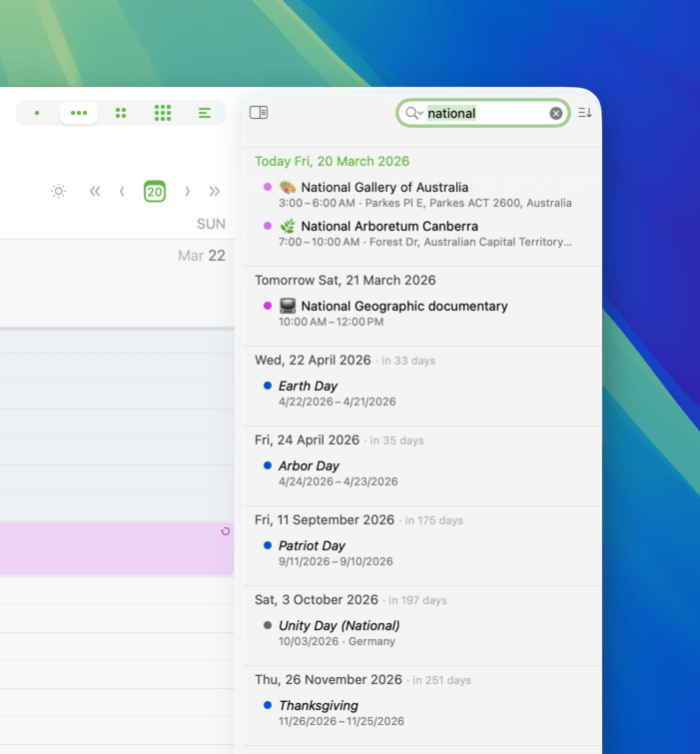Select the three-dot Week view
This screenshot has width=700, height=754.
(x=79, y=113)
